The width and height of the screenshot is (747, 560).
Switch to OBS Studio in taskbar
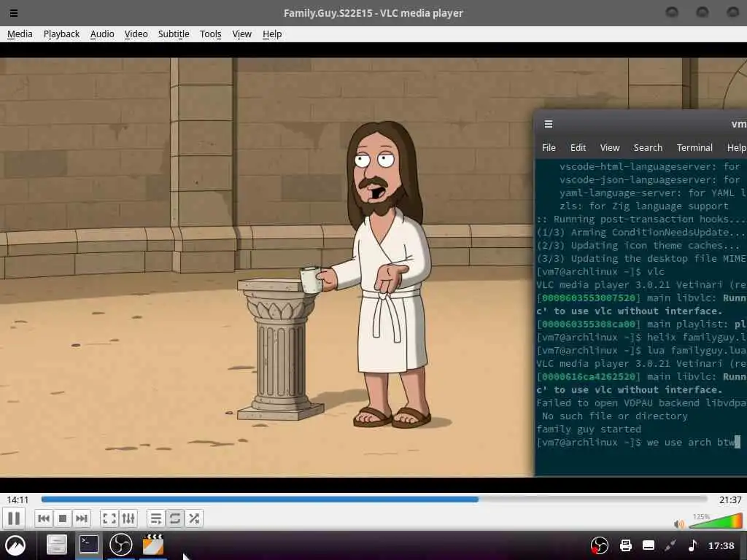tap(120, 545)
